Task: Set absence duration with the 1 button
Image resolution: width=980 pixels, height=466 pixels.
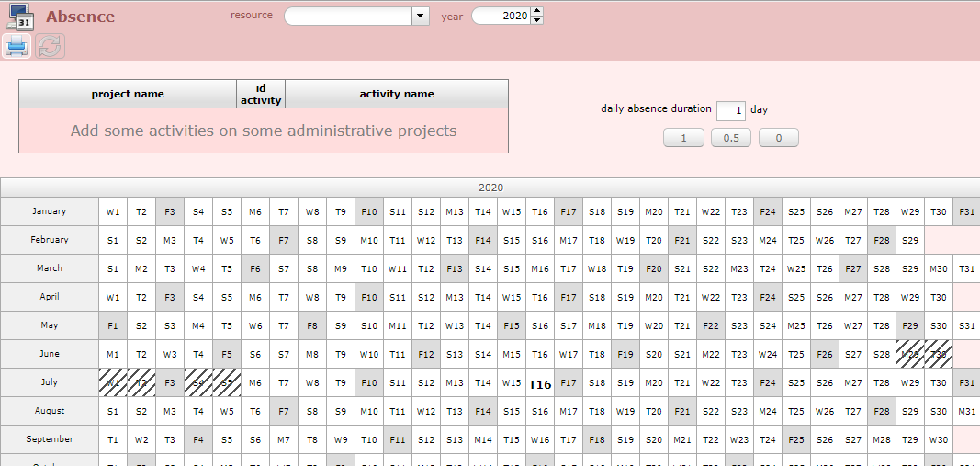Action: click(x=684, y=138)
